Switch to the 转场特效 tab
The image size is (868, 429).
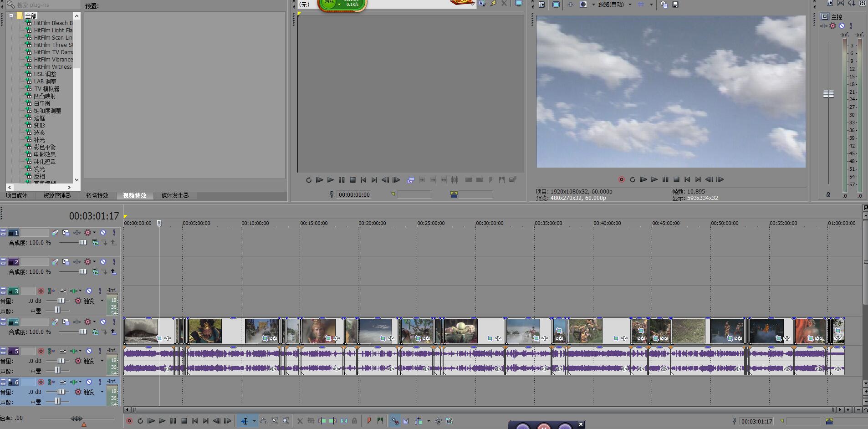pos(97,195)
